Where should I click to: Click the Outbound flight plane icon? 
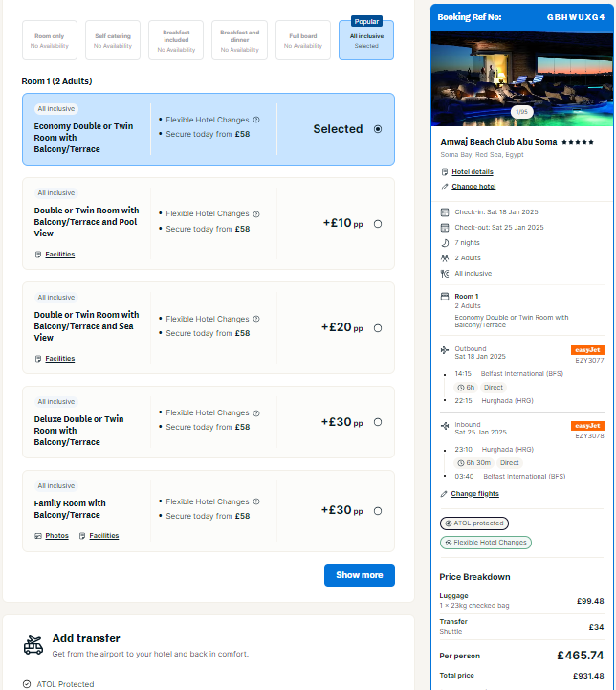tap(445, 350)
